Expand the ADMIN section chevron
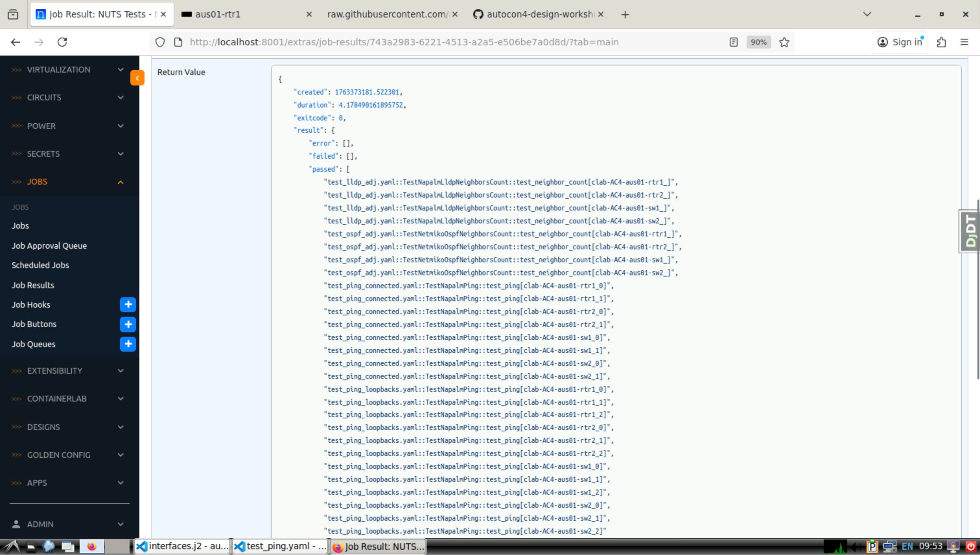Viewport: 980px width, 555px height. pyautogui.click(x=121, y=524)
